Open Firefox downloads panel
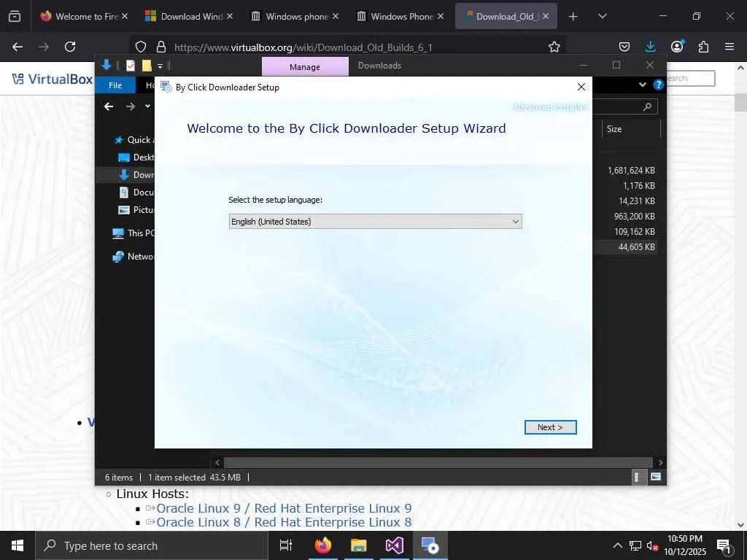Viewport: 747px width, 560px height. 650,47
